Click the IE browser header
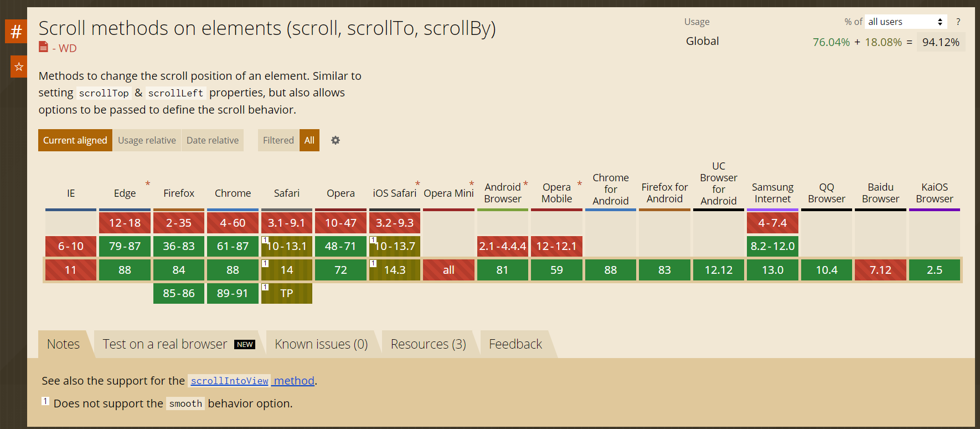980x429 pixels. tap(71, 193)
